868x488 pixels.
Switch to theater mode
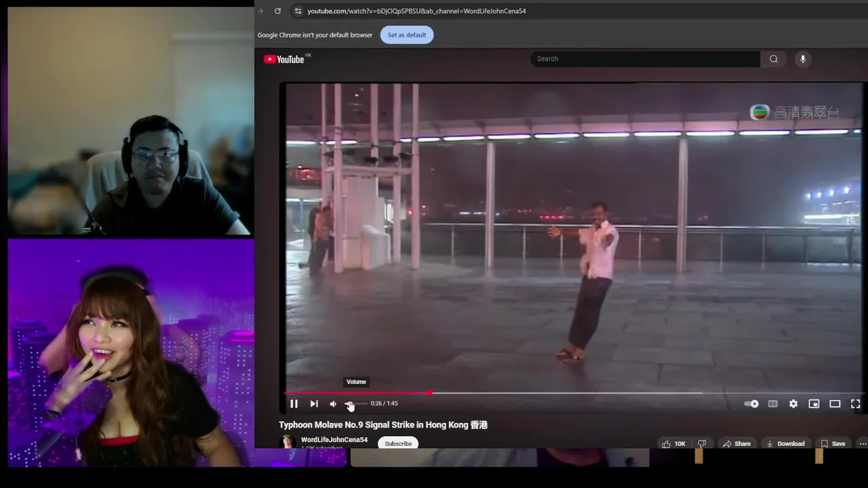835,404
